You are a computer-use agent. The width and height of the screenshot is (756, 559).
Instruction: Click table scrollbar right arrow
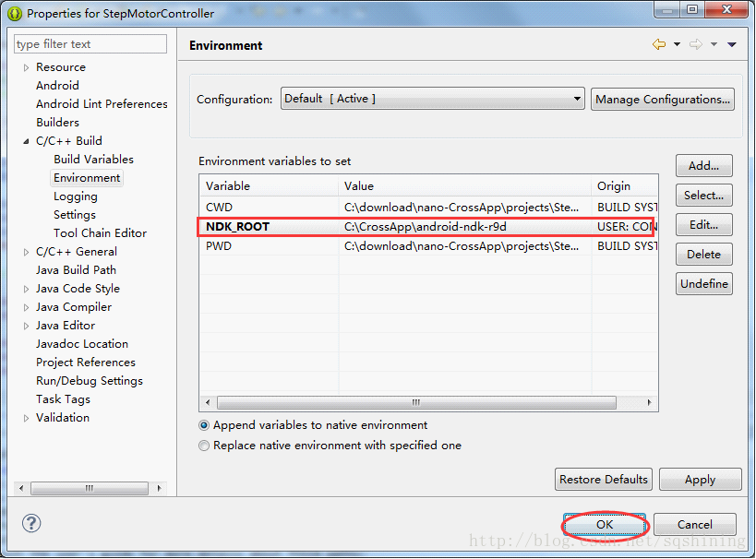[x=650, y=402]
